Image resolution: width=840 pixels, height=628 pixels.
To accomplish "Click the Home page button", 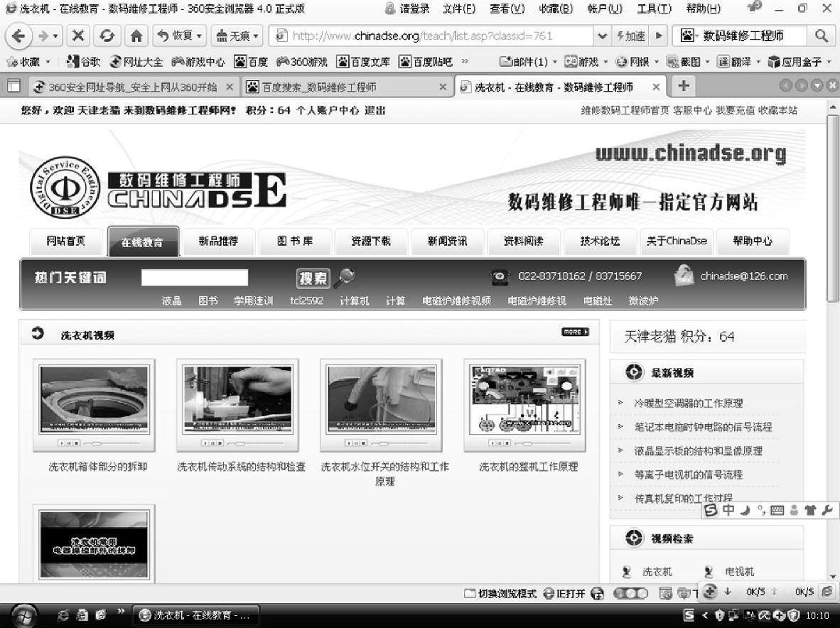I will pyautogui.click(x=136, y=36).
